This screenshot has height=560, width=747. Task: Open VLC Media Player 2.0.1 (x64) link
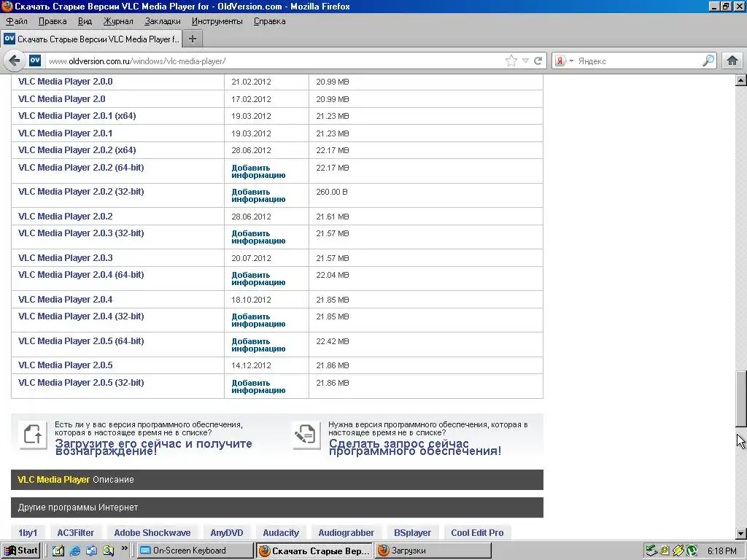tap(77, 116)
